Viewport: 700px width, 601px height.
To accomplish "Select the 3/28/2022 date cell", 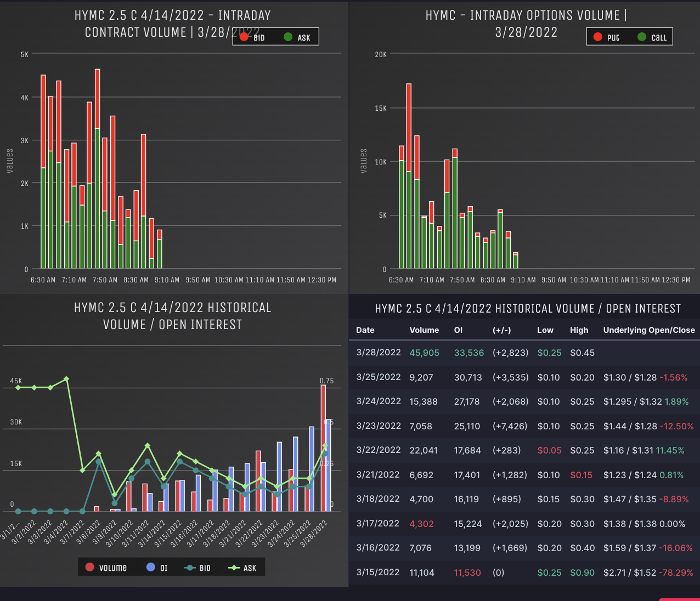I will tap(379, 353).
